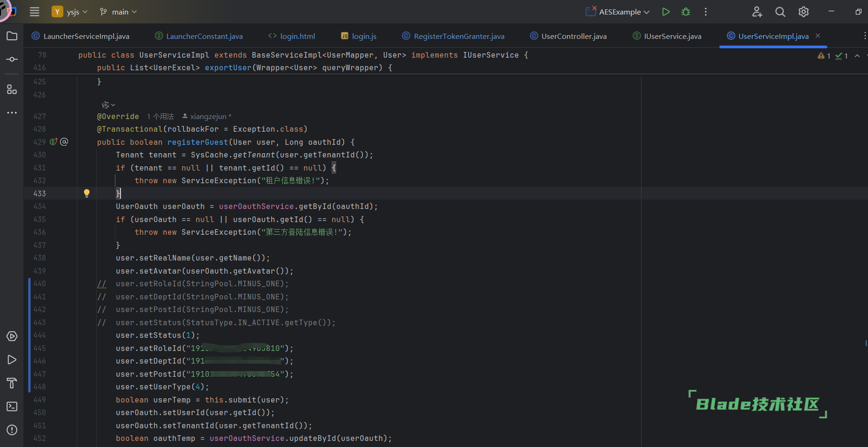Click the user.setUserType(4) statement
868x447 pixels.
click(162, 387)
